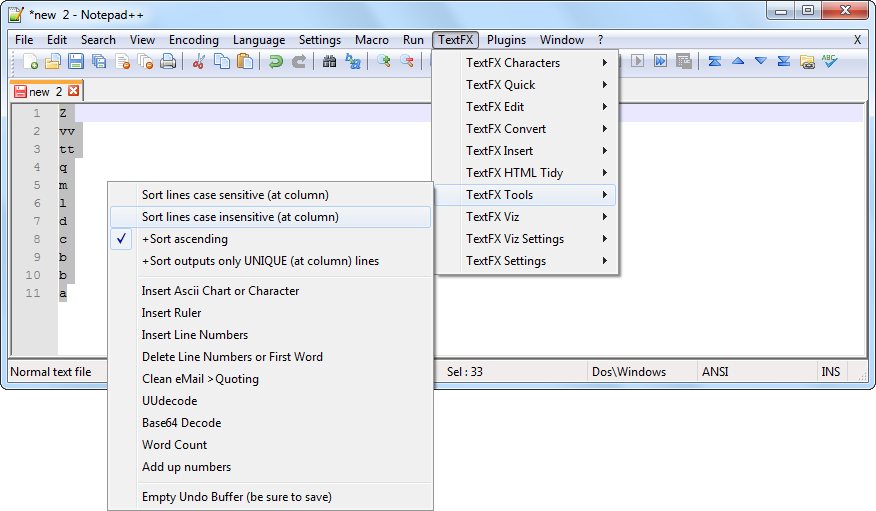Choose 'Empty Undo Buffer (be sure to save)'
Image resolution: width=876 pixels, height=511 pixels.
270,497
